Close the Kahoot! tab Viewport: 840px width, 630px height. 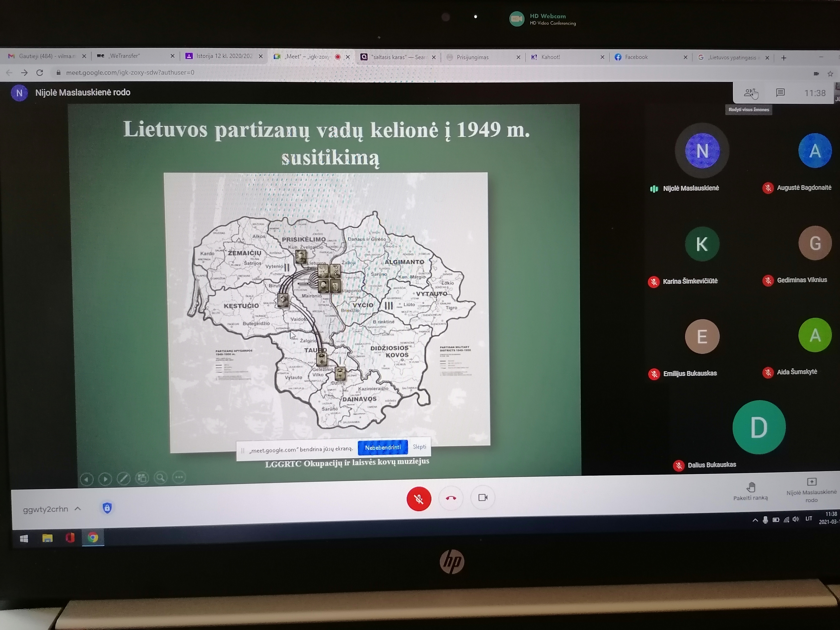602,57
